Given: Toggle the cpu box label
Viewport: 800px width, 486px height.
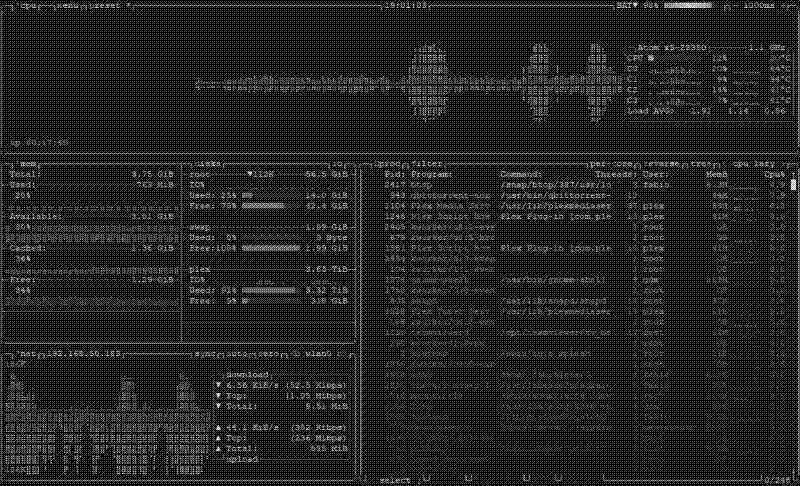Looking at the screenshot, I should click(27, 6).
